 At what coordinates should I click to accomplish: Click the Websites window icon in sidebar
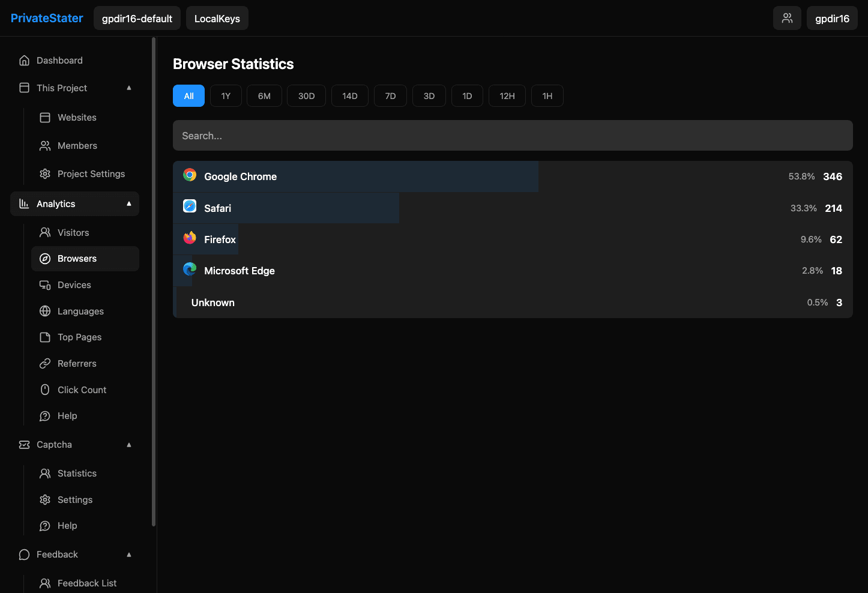point(45,118)
